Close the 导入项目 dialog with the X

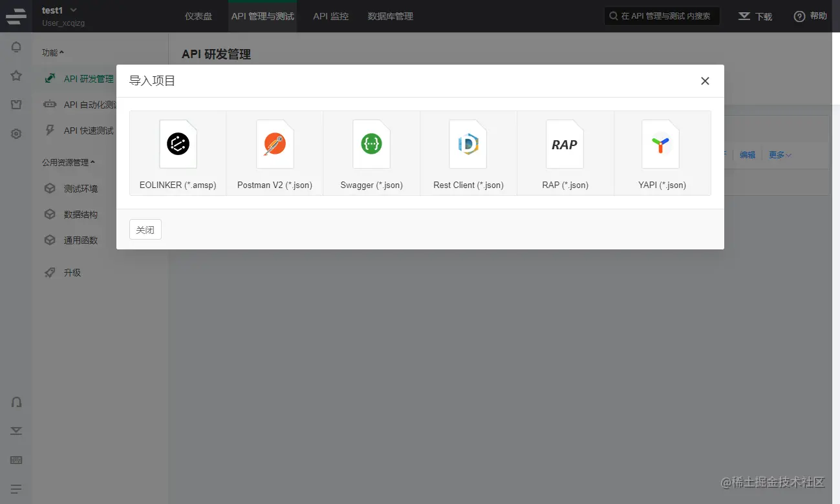[705, 81]
